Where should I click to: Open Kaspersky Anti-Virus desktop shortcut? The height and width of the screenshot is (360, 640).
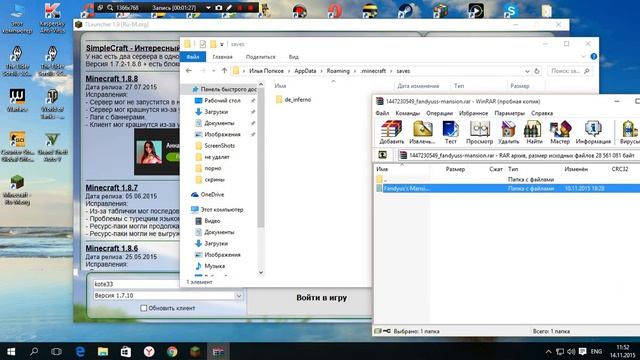click(x=52, y=17)
